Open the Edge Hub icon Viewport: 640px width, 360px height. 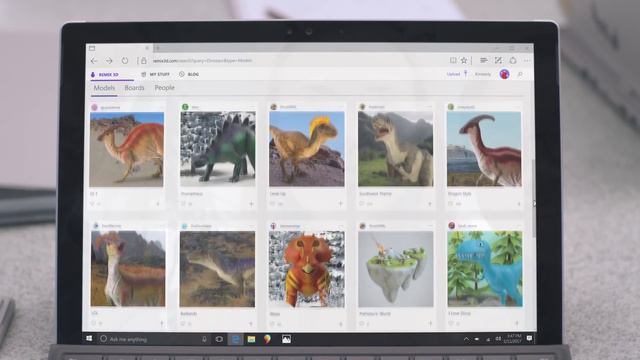point(484,60)
